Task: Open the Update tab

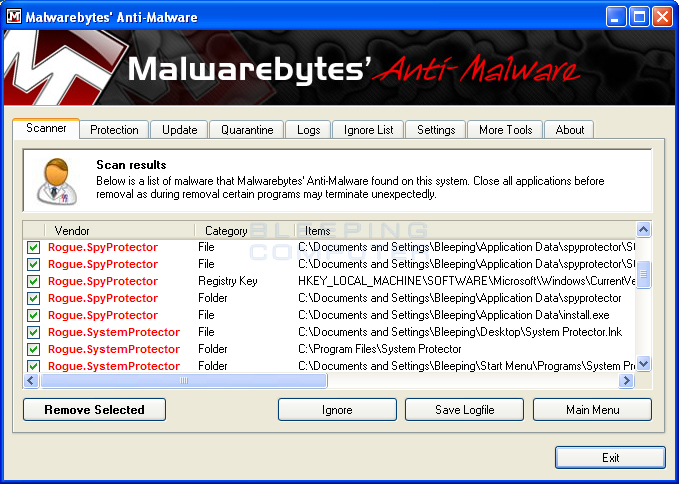Action: coord(180,130)
